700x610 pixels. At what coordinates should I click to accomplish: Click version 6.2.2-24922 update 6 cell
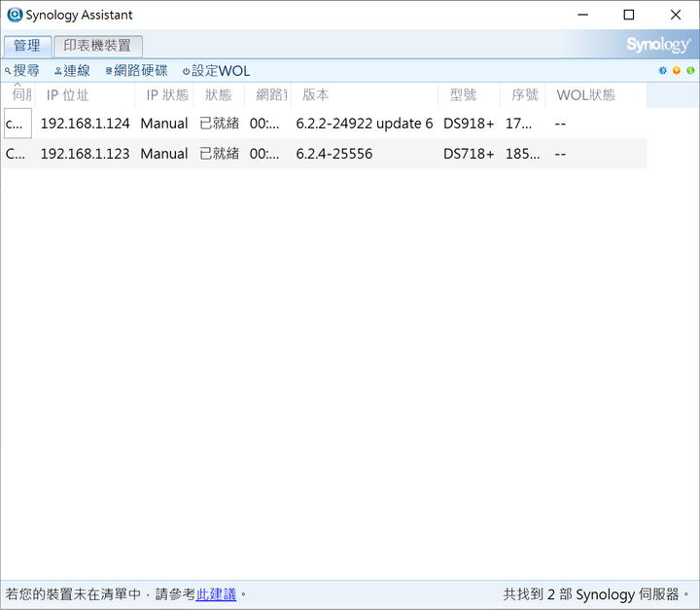click(365, 124)
